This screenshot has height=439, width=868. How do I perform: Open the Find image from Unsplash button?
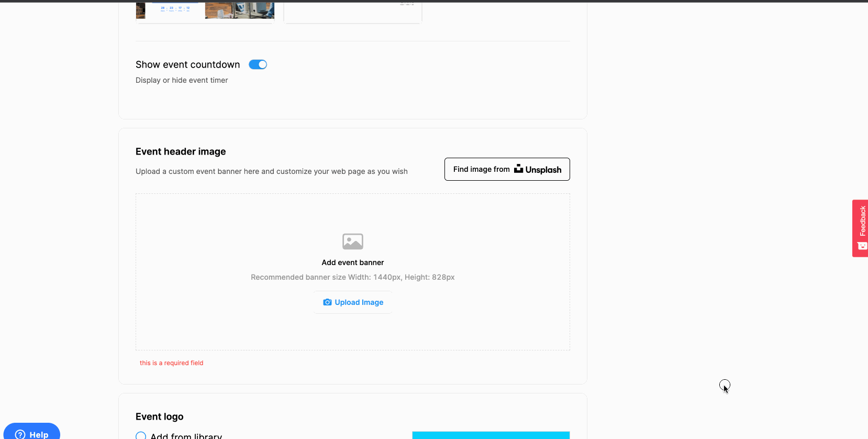tap(507, 169)
